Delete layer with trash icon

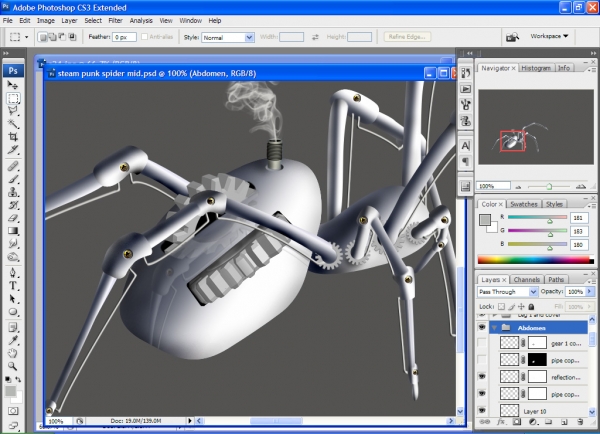tap(580, 422)
